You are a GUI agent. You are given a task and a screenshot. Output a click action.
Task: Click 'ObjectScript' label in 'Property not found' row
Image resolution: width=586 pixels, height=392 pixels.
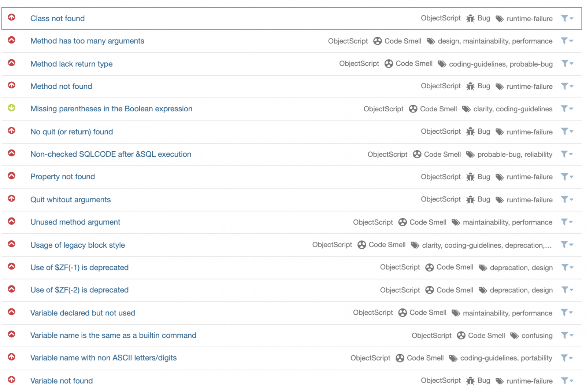[441, 177]
